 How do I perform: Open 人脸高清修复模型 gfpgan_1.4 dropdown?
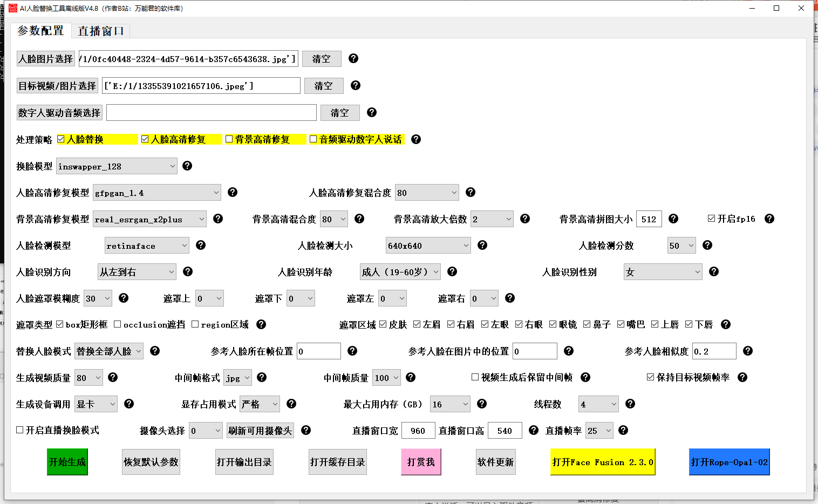pos(156,193)
